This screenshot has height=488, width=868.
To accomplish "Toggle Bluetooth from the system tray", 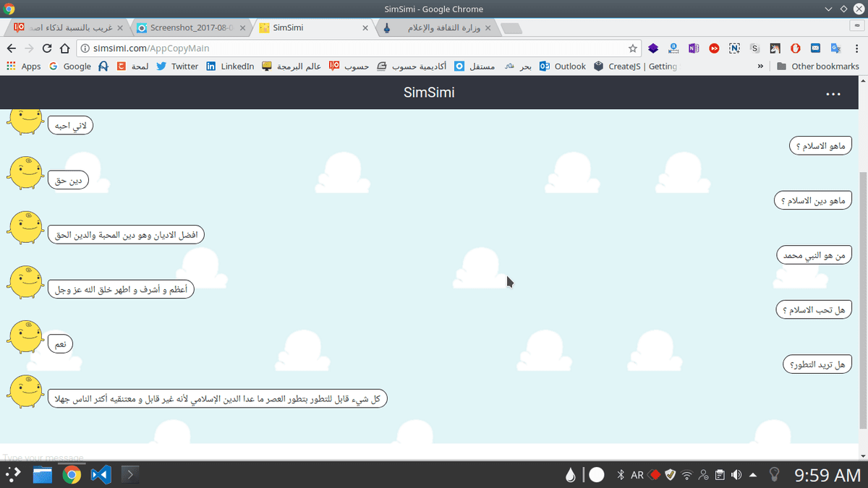I will pos(620,475).
